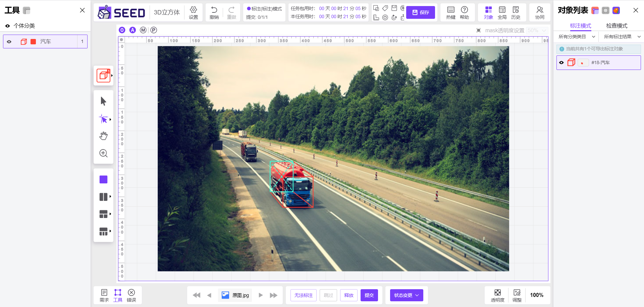Toggle the circled O filter

pos(122,30)
